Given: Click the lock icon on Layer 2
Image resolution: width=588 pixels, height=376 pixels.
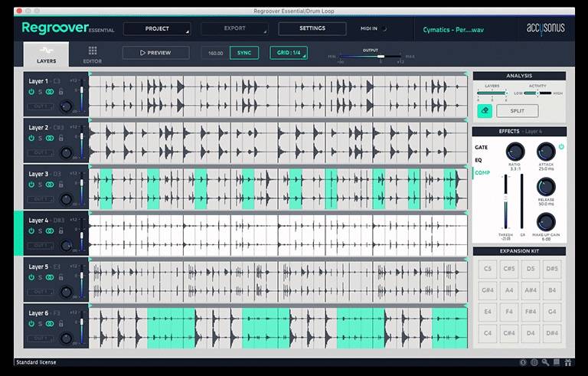Looking at the screenshot, I should tap(60, 139).
